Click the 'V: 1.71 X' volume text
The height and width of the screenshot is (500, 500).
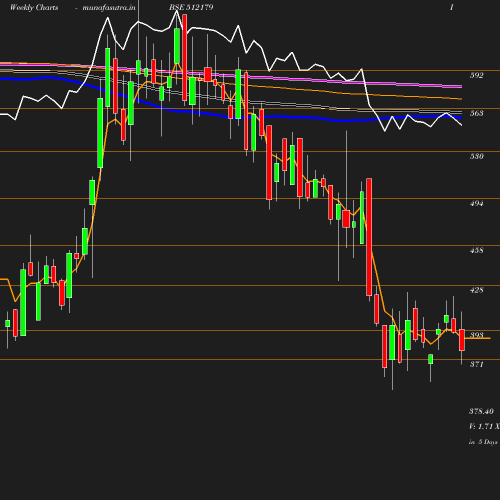click(x=484, y=426)
